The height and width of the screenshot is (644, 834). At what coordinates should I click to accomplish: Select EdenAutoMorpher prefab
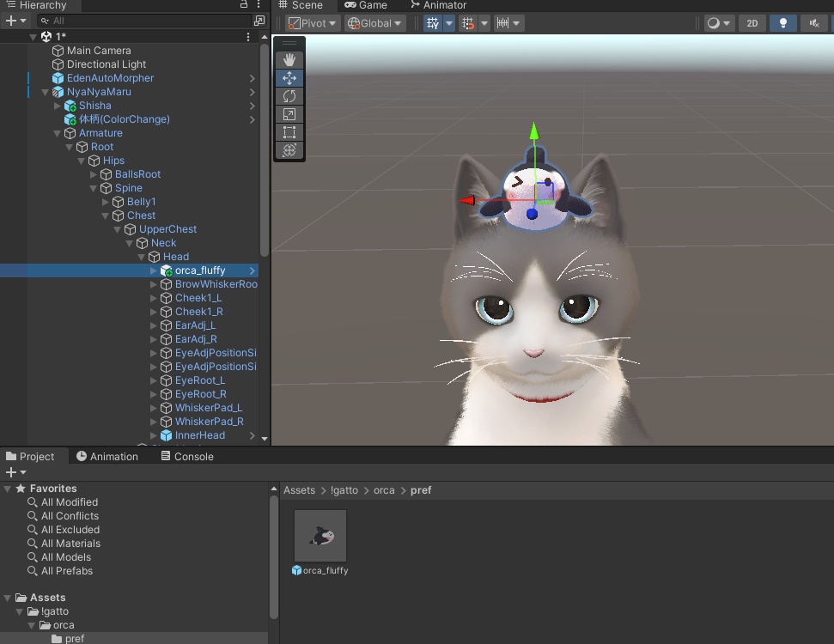(x=110, y=78)
